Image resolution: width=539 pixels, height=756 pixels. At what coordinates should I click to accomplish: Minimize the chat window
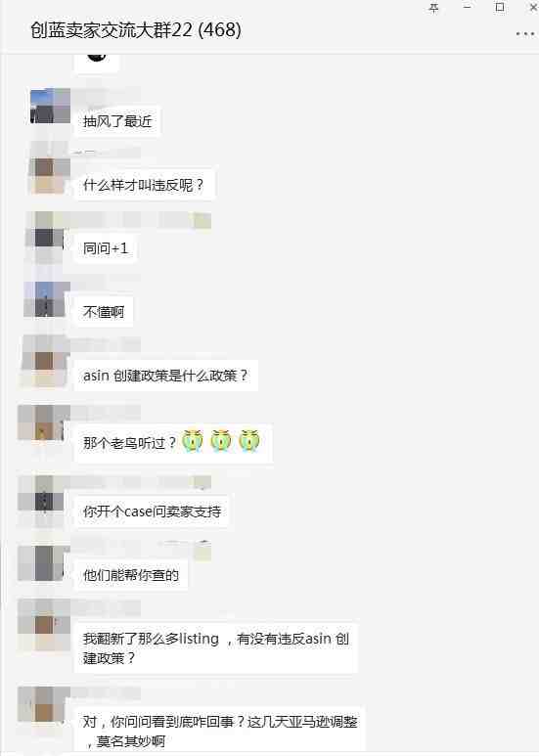[x=467, y=7]
